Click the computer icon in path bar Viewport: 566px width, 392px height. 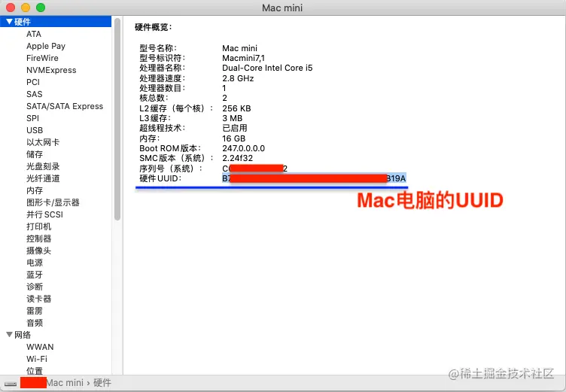coord(11,383)
